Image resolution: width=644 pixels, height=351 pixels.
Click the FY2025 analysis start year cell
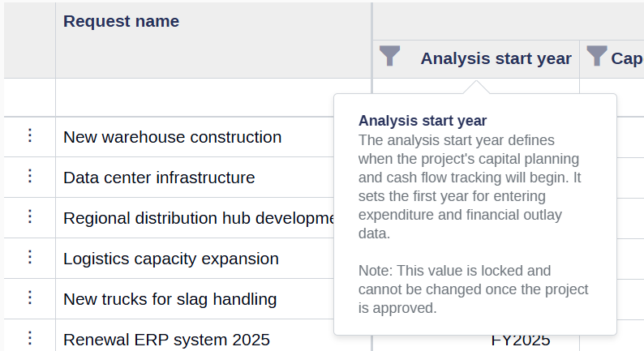521,342
